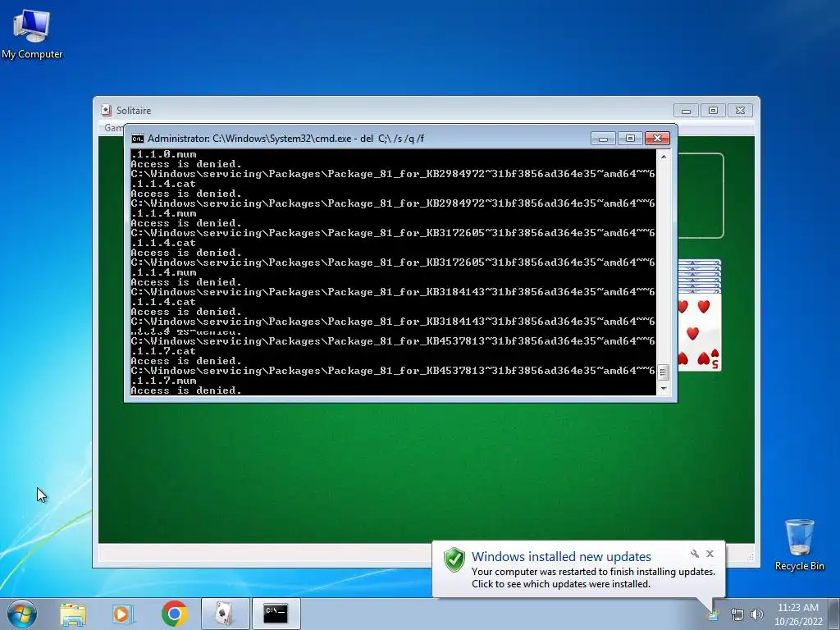Click the cmd.exe title bar icon
Image resolution: width=840 pixels, height=630 pixels.
pyautogui.click(x=138, y=139)
